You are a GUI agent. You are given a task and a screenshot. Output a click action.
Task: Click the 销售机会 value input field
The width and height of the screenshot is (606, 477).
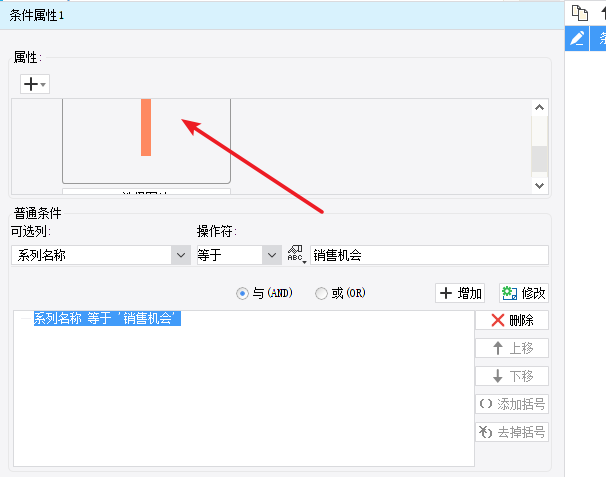pyautogui.click(x=429, y=255)
